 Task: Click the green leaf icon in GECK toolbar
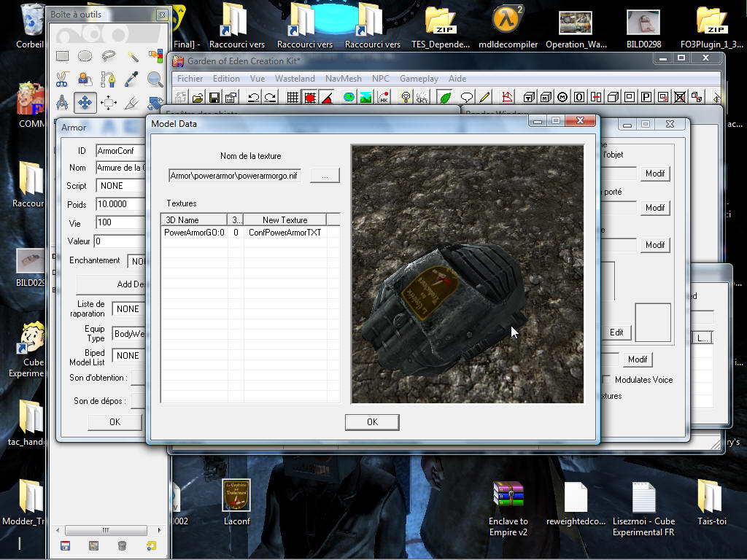[x=445, y=98]
